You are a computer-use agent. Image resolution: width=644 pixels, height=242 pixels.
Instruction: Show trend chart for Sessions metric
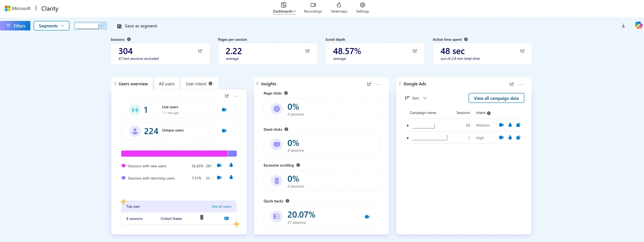click(200, 51)
